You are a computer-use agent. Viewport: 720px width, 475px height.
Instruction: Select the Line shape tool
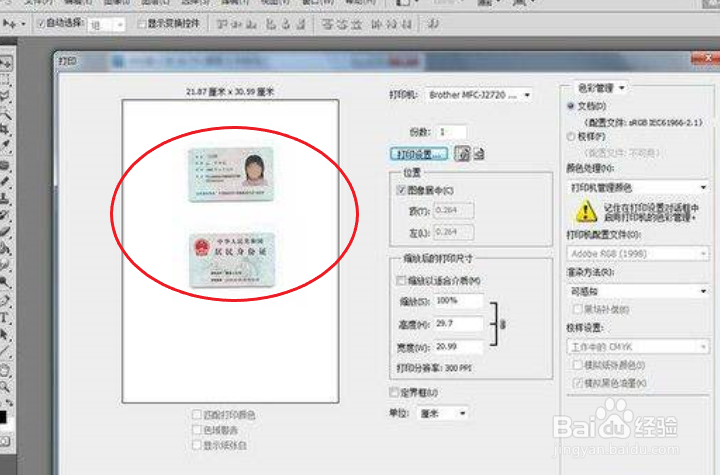[x=6, y=351]
